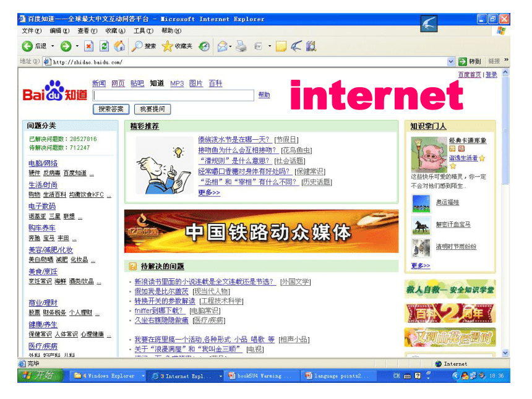Open the 编辑 menu

(x=59, y=31)
